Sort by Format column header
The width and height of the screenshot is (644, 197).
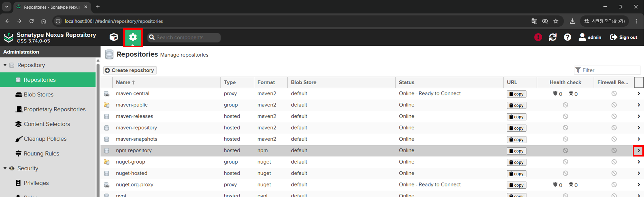coord(271,82)
